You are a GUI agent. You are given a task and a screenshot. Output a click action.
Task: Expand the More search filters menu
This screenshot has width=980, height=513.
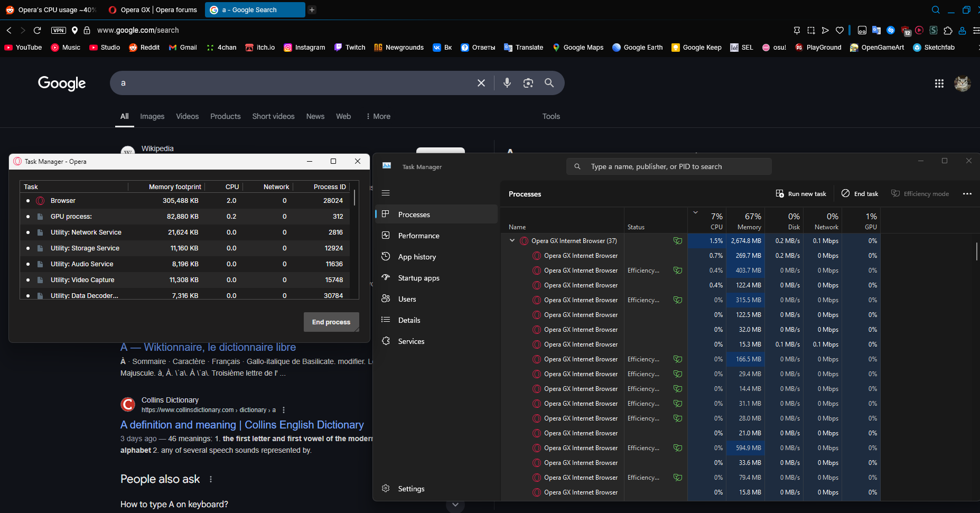tap(378, 116)
